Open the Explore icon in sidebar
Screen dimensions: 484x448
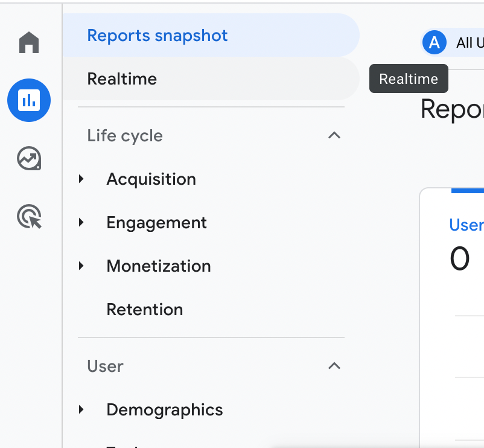click(x=29, y=158)
